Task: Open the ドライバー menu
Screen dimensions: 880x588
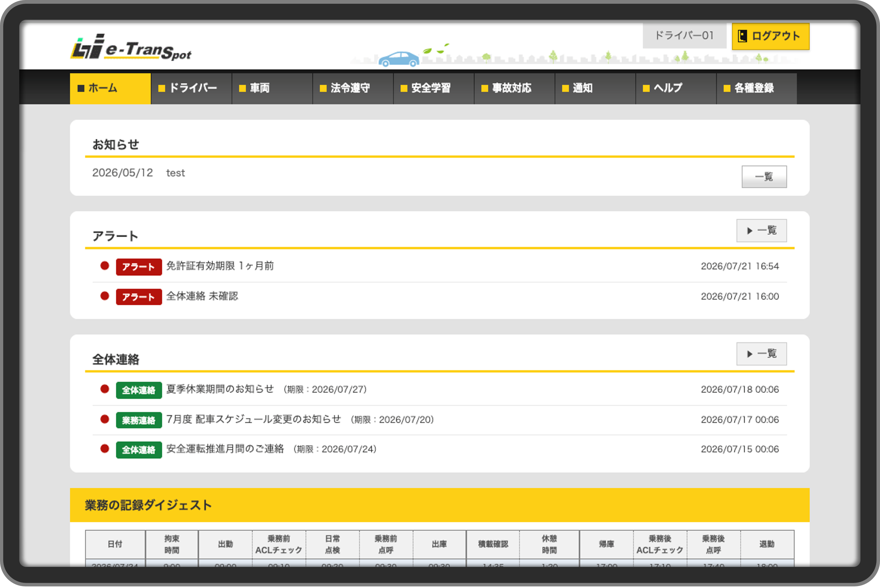Action: pos(191,88)
